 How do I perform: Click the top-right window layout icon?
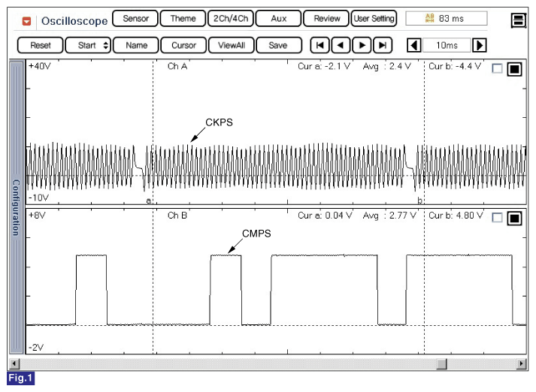point(518,20)
